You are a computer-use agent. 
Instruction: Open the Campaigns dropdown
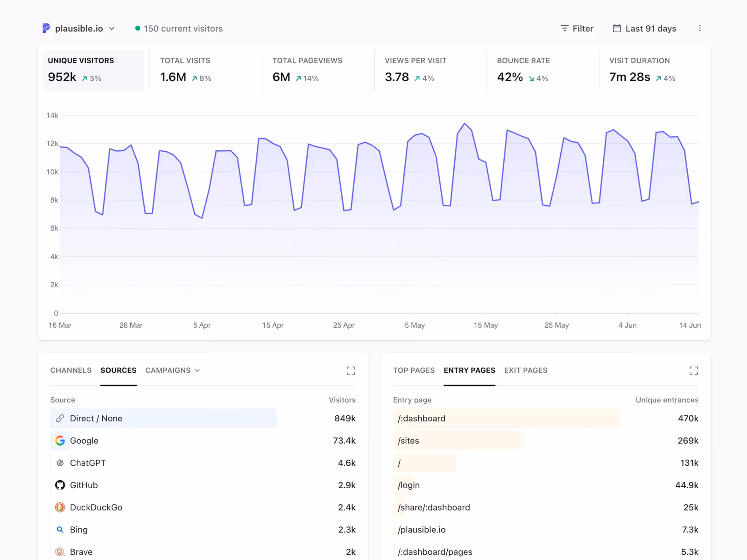coord(173,371)
